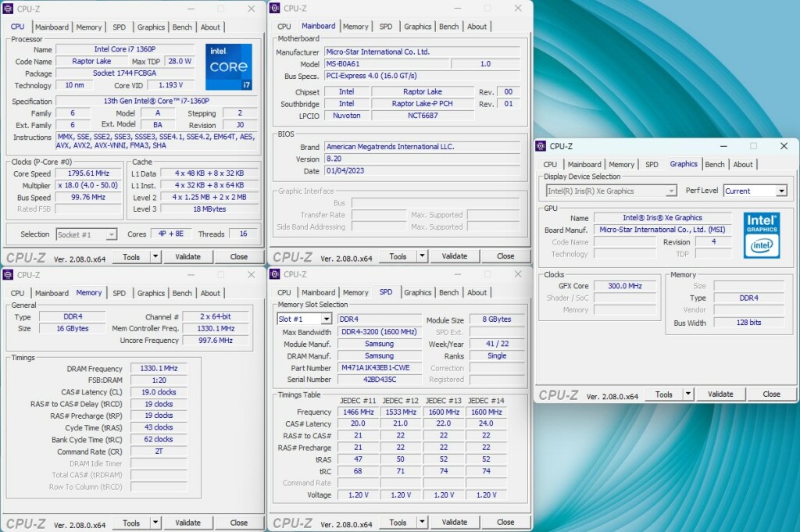Click the Core Speed value 1795.61 MHz
This screenshot has width=800, height=532.
point(88,173)
